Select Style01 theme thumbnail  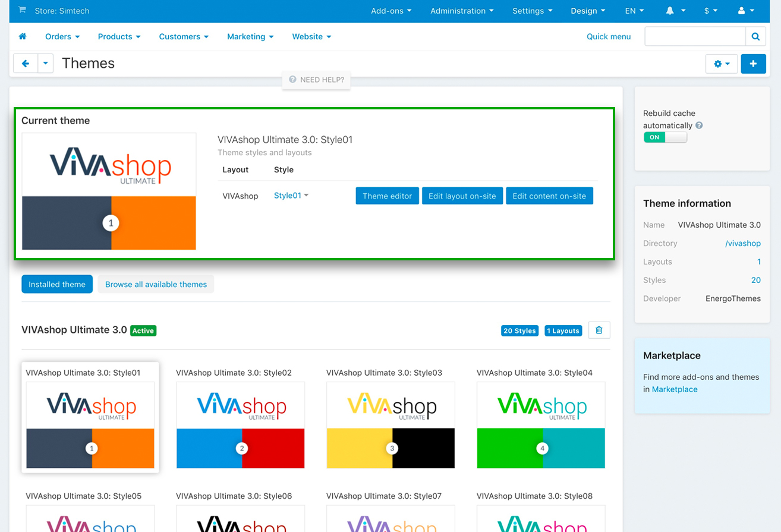coord(90,425)
